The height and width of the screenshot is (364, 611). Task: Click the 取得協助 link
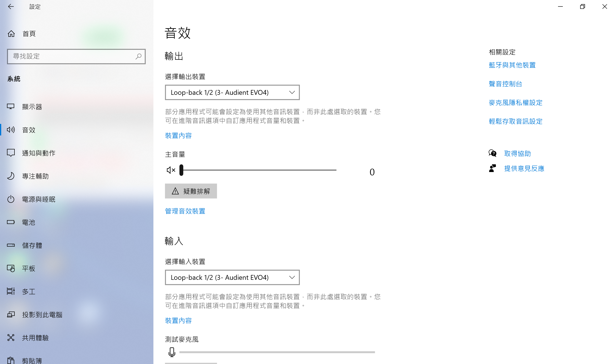click(x=517, y=153)
